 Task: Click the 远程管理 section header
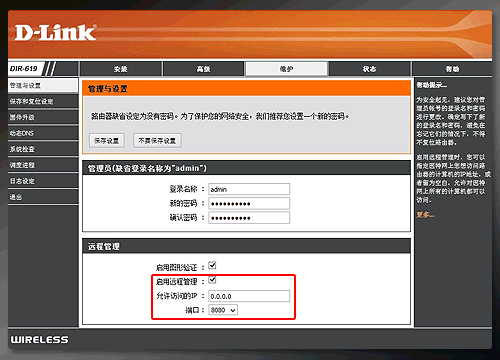246,246
